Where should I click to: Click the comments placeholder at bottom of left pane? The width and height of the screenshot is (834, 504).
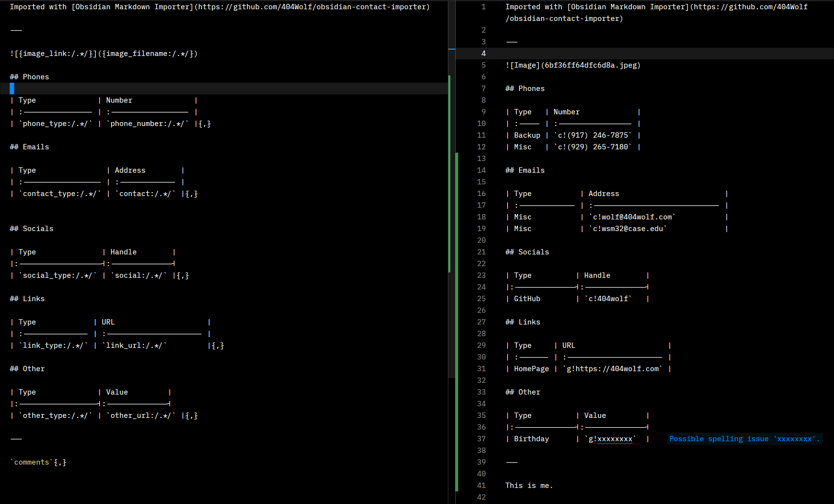32,462
